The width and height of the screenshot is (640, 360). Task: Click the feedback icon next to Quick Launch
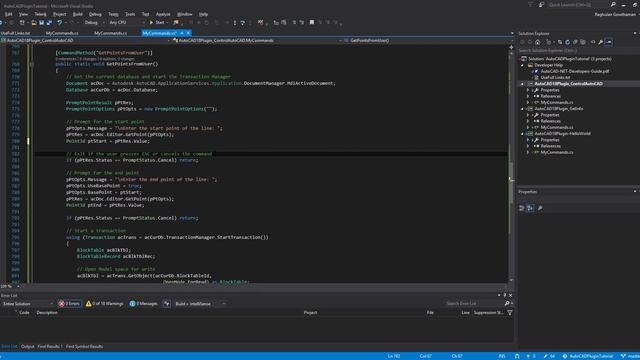(542, 5)
